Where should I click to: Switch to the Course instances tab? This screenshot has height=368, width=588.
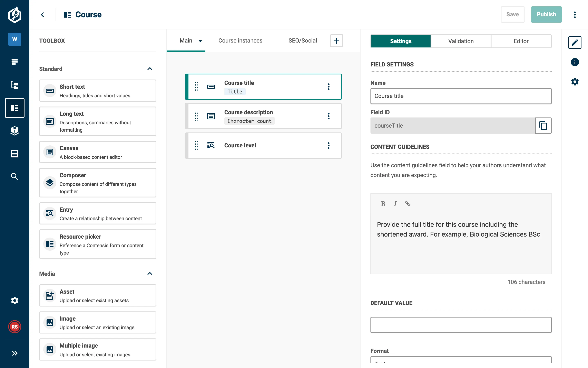coord(240,41)
